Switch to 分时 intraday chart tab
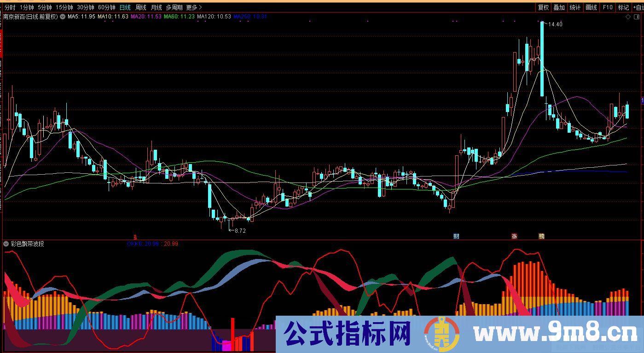This screenshot has height=353, width=644. click(10, 7)
